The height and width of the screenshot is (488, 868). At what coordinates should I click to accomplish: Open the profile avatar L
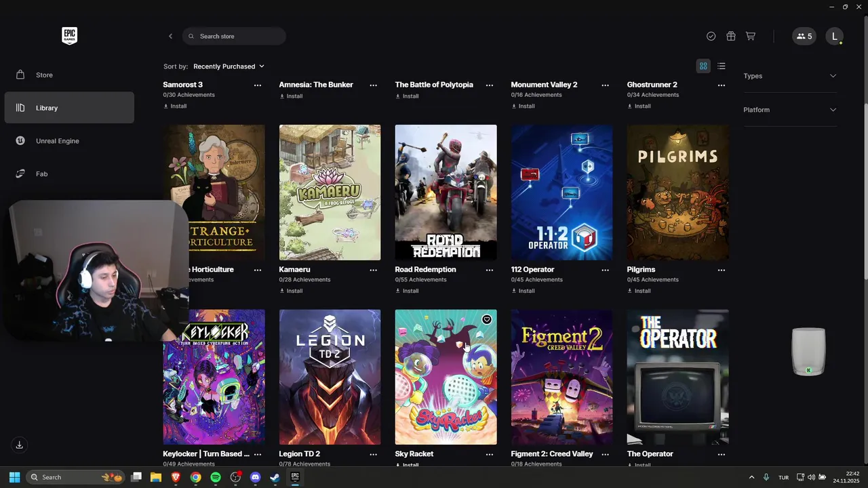[834, 36]
